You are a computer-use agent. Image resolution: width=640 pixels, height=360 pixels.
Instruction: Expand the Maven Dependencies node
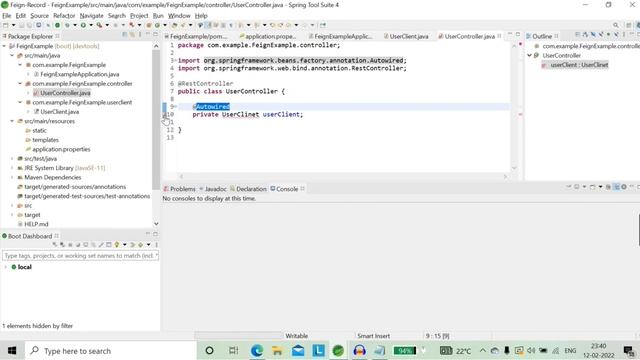pyautogui.click(x=12, y=178)
